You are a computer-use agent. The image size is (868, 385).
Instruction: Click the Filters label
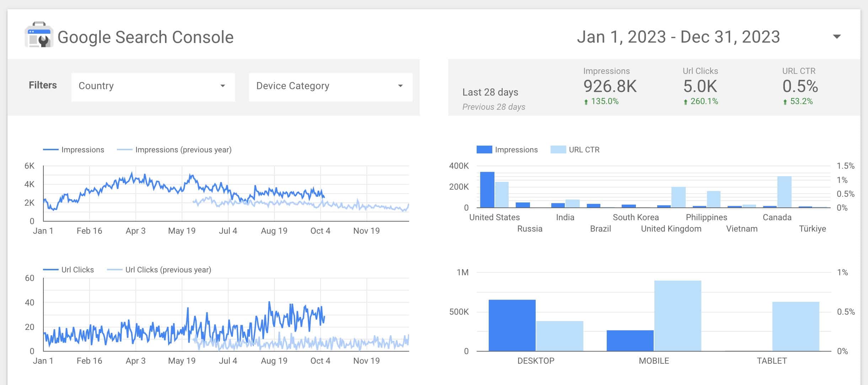click(x=43, y=85)
